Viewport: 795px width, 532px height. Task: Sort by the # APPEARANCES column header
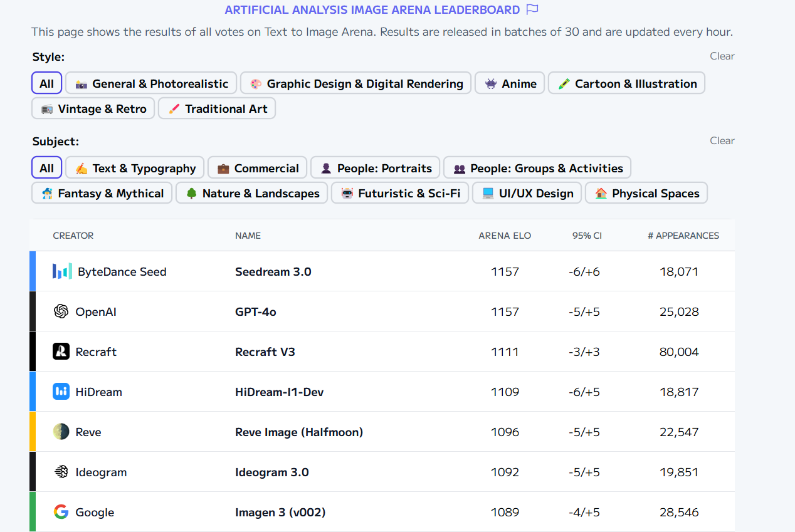pos(683,236)
